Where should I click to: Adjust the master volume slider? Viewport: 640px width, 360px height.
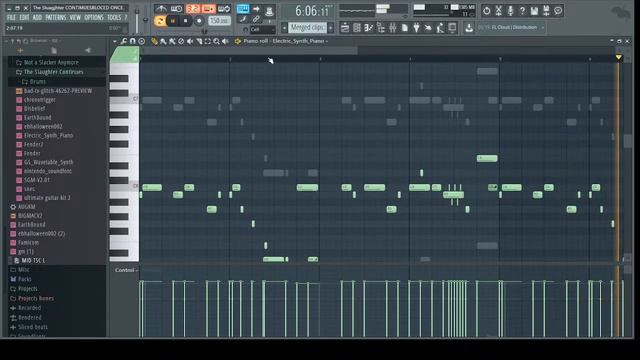pyautogui.click(x=137, y=20)
